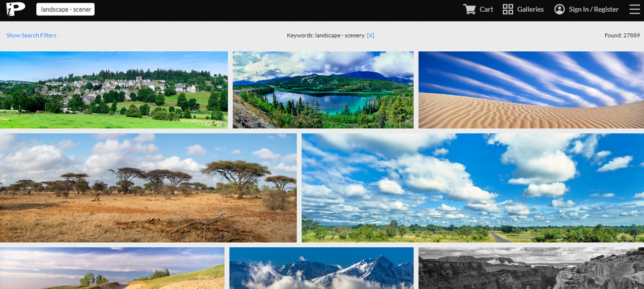Remove keyword with the [X] link

tap(370, 35)
